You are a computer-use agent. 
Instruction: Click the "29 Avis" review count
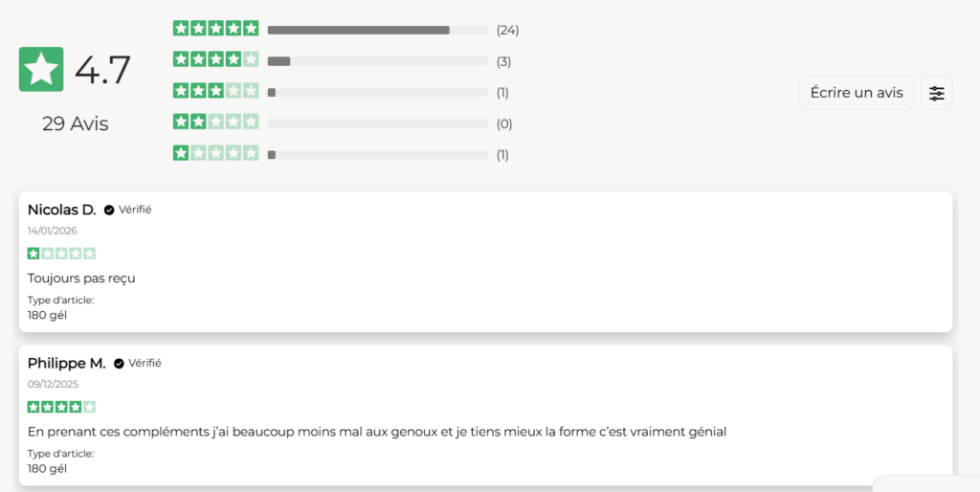coord(76,123)
